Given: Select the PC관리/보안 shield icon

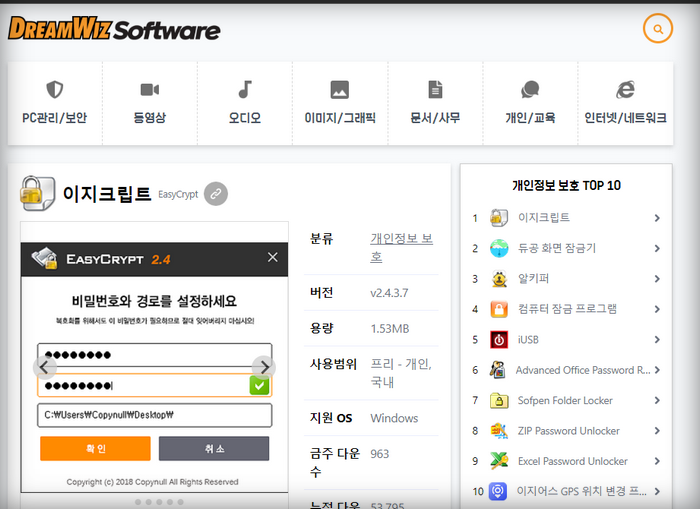Looking at the screenshot, I should (55, 89).
